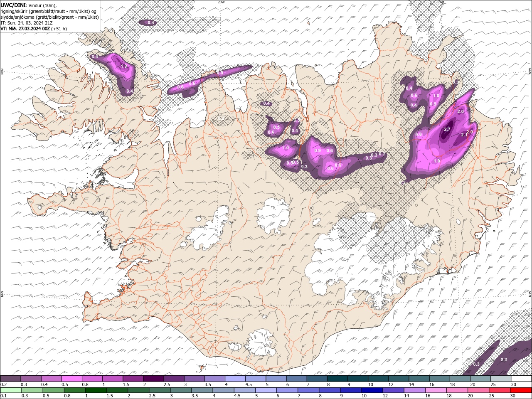Click the '15W' longitude label

pos(440,2)
